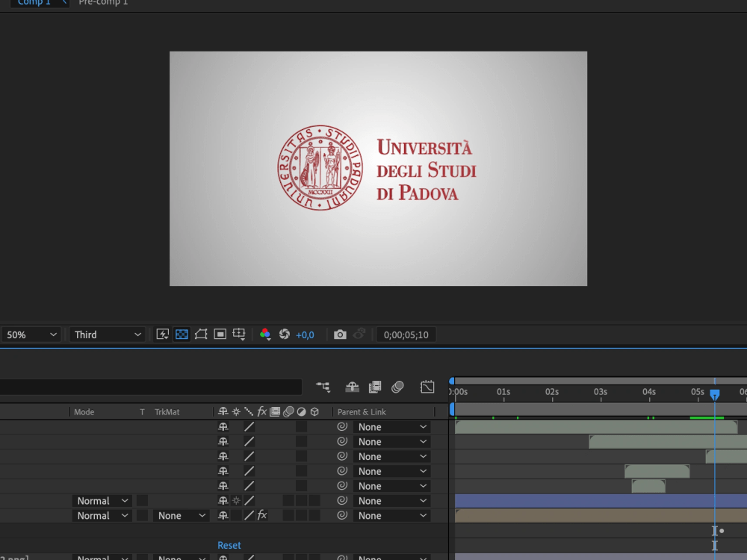Click the T column header

[x=142, y=412]
